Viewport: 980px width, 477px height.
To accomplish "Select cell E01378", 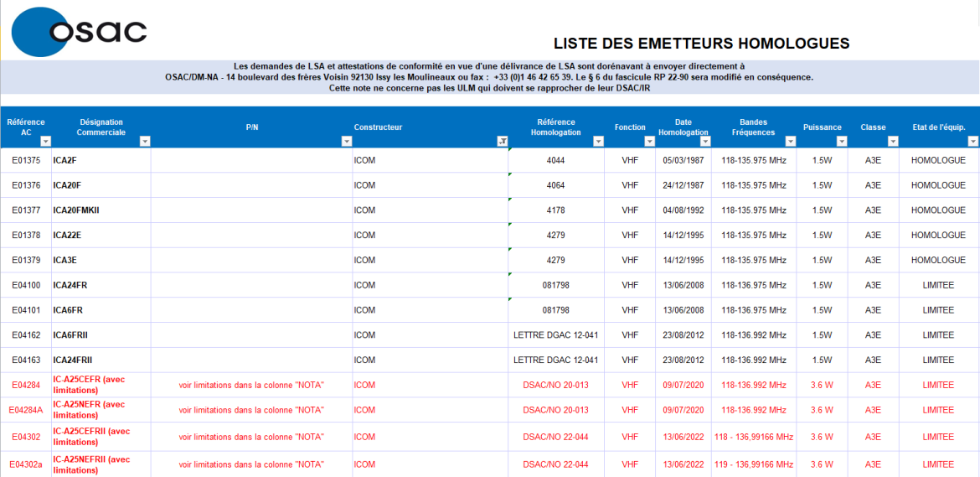I will click(x=26, y=235).
